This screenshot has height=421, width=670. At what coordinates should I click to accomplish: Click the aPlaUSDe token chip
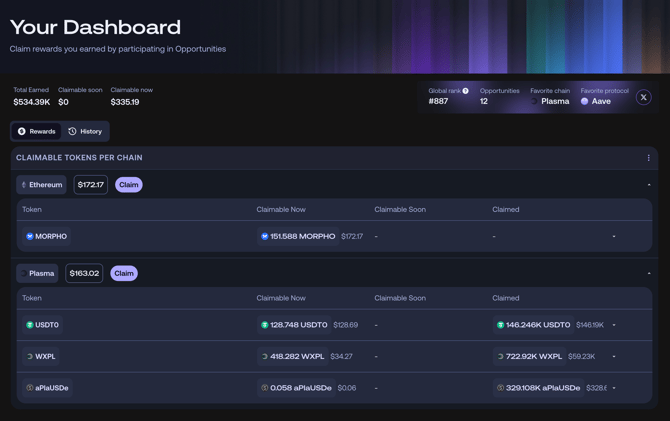point(47,388)
